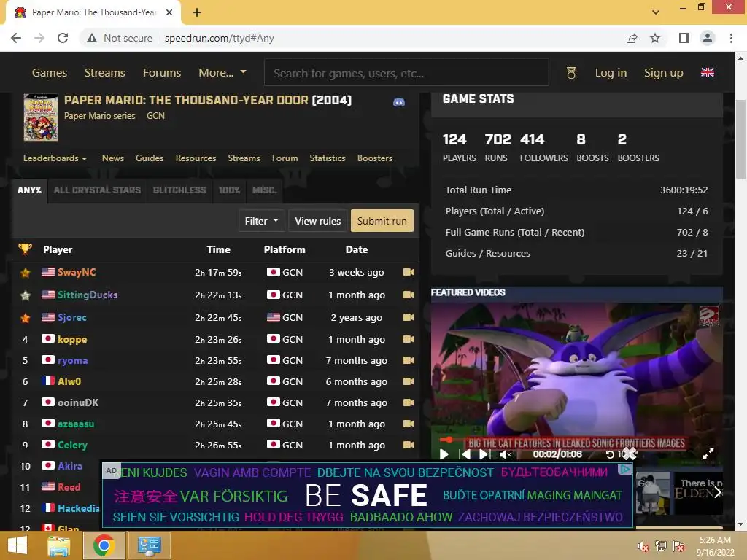Expand the More... navigation dropdown
Screen dimensions: 747x560
[222, 72]
